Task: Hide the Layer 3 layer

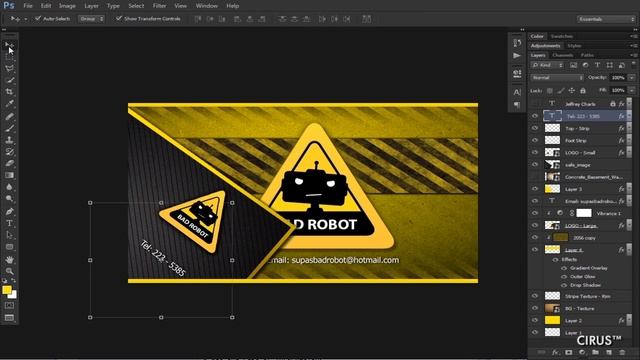Action: click(535, 189)
